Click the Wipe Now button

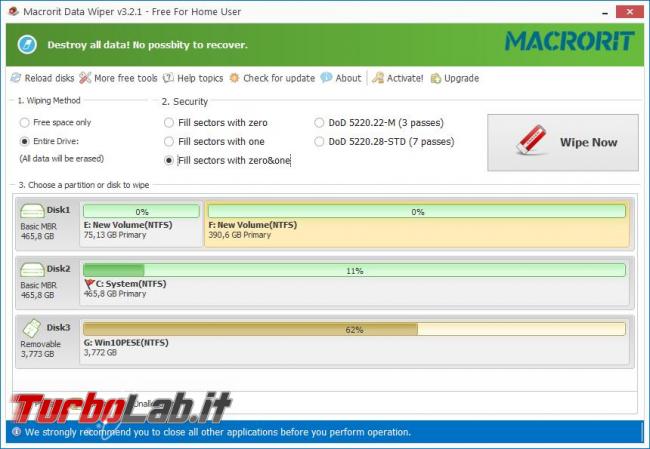coord(563,143)
